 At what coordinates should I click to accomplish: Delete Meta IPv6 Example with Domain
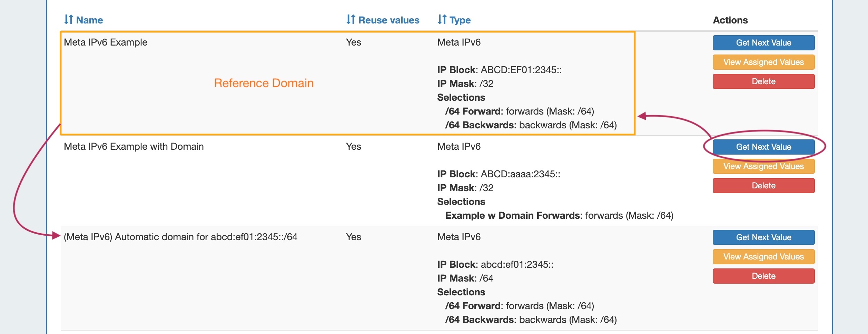pyautogui.click(x=763, y=186)
